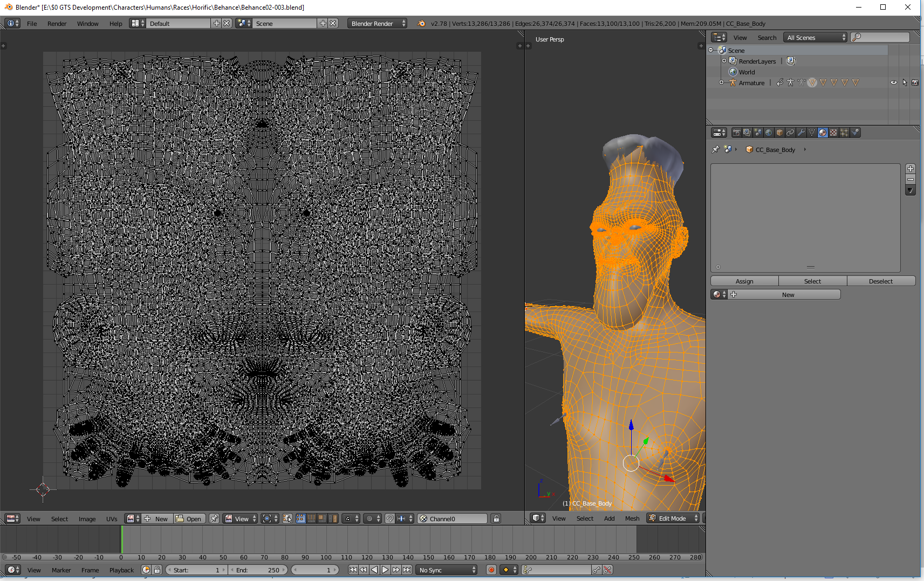Open the UVs menu in image editor

[112, 518]
